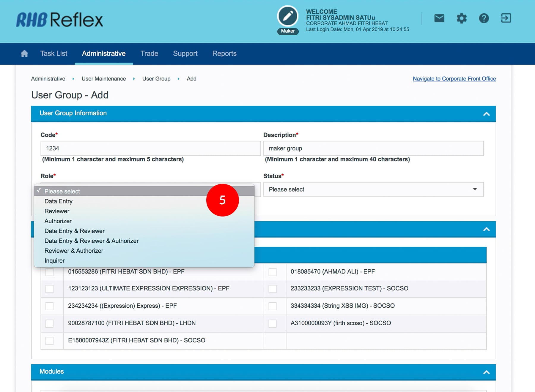The image size is (535, 392).
Task: Click the Maker pencil profile icon
Action: tap(287, 16)
